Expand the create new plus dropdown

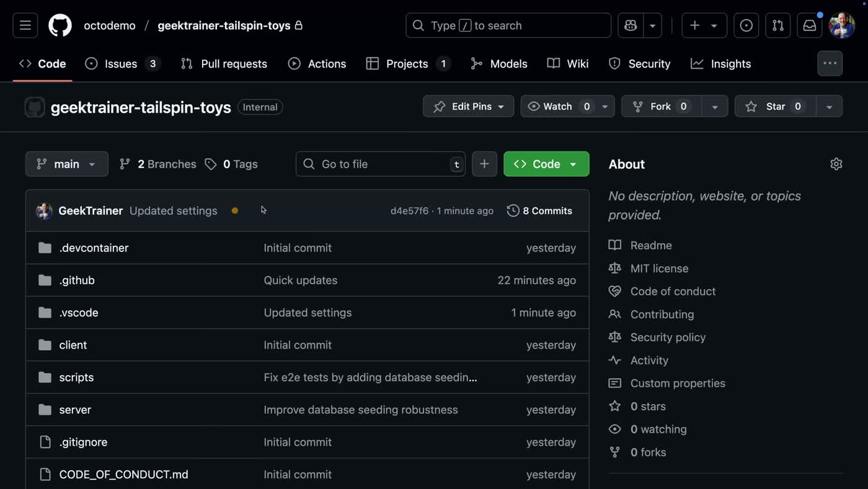tap(704, 25)
